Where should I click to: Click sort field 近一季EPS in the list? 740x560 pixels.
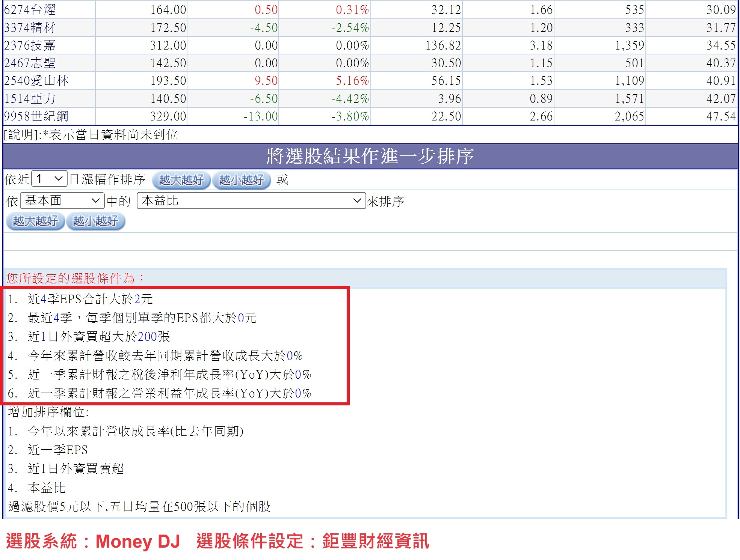click(x=57, y=450)
